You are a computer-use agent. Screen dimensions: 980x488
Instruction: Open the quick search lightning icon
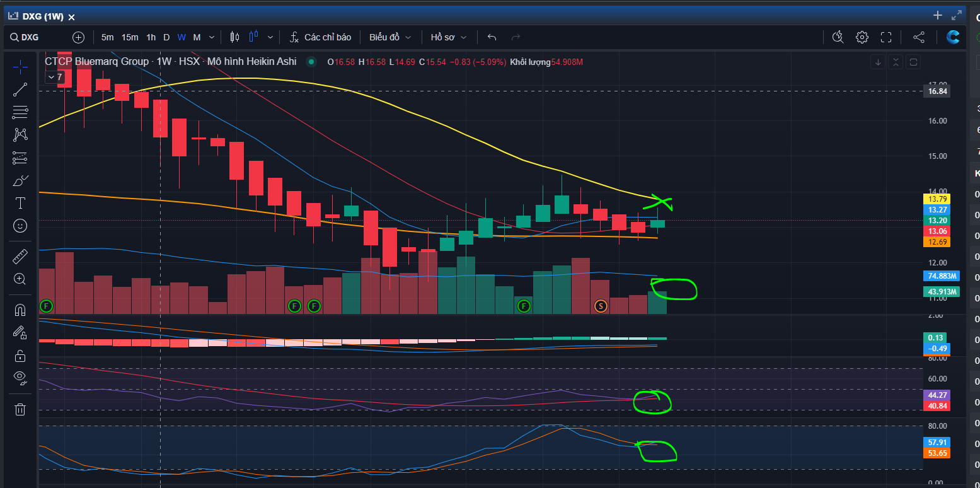(x=838, y=37)
